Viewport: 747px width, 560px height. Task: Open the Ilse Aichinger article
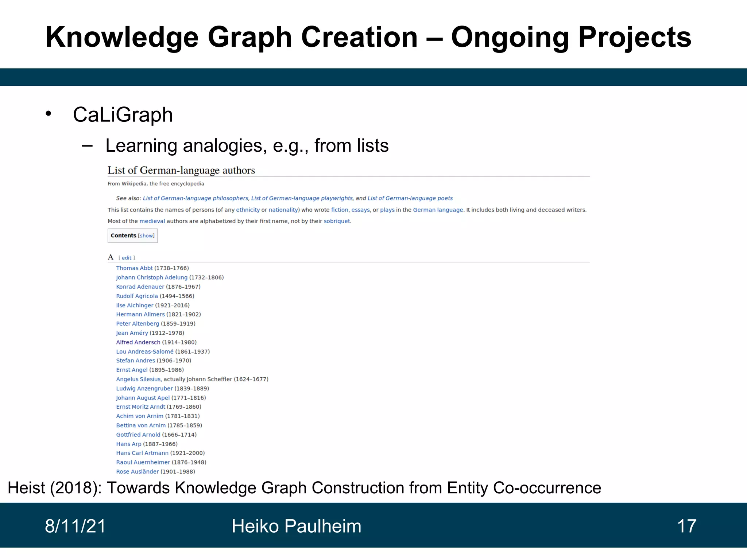click(135, 306)
